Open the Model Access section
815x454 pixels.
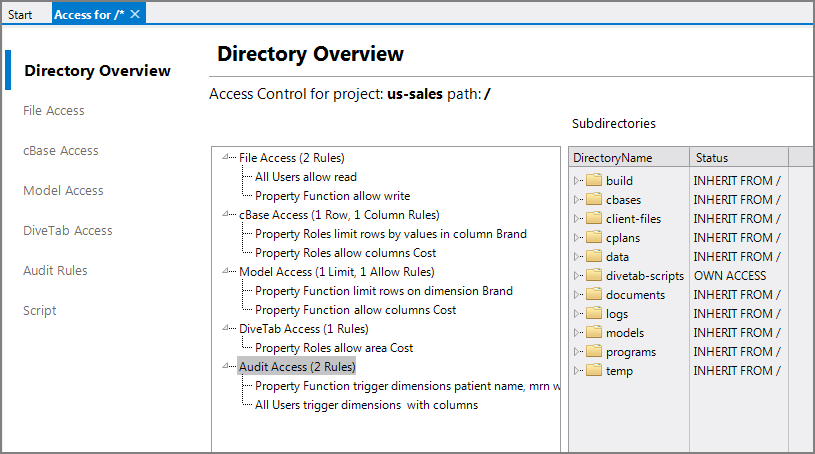click(x=63, y=190)
